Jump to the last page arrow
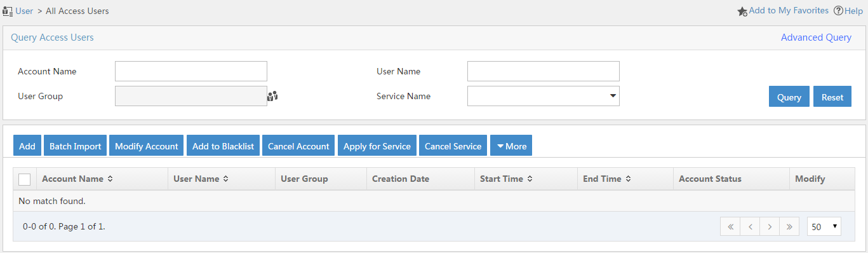 [x=789, y=226]
